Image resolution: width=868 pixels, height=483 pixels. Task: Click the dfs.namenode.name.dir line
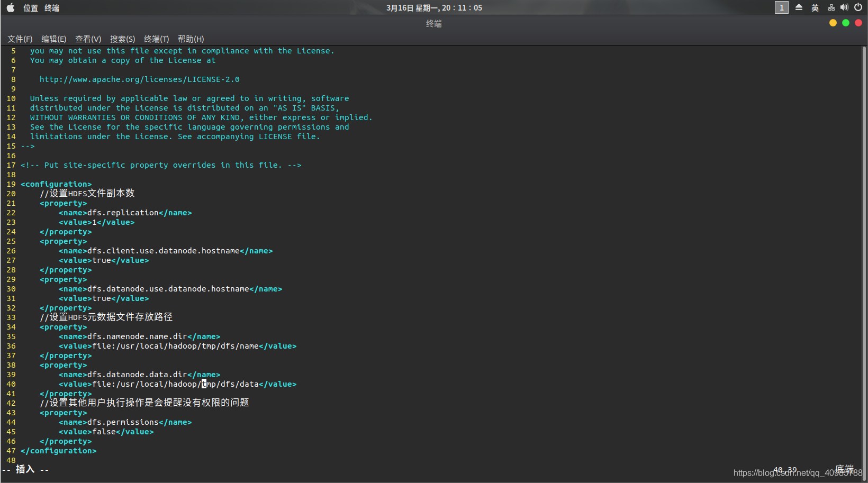coord(140,336)
